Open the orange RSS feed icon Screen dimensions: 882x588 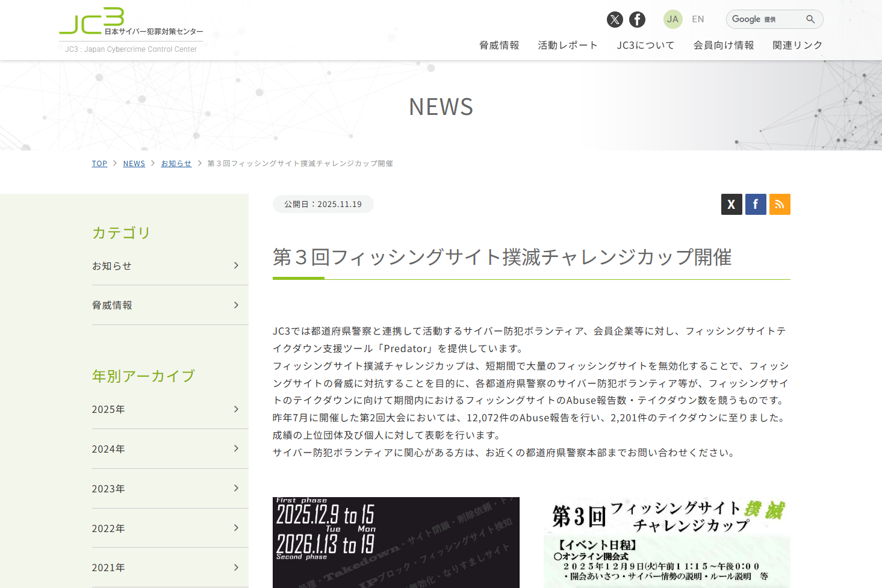point(780,205)
